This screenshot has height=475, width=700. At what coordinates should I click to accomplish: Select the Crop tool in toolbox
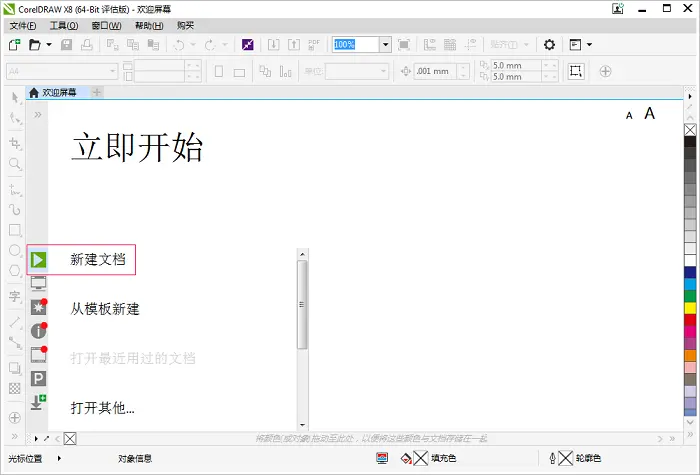coord(15,143)
